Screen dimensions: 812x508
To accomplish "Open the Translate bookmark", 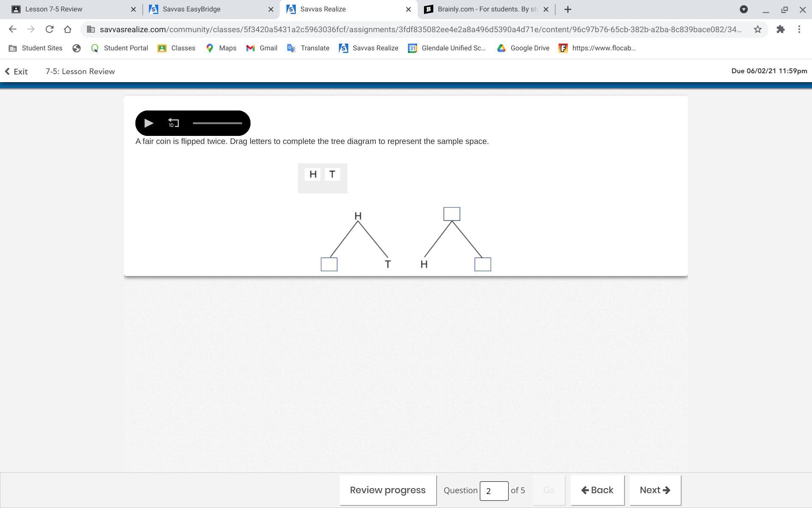I will [308, 48].
